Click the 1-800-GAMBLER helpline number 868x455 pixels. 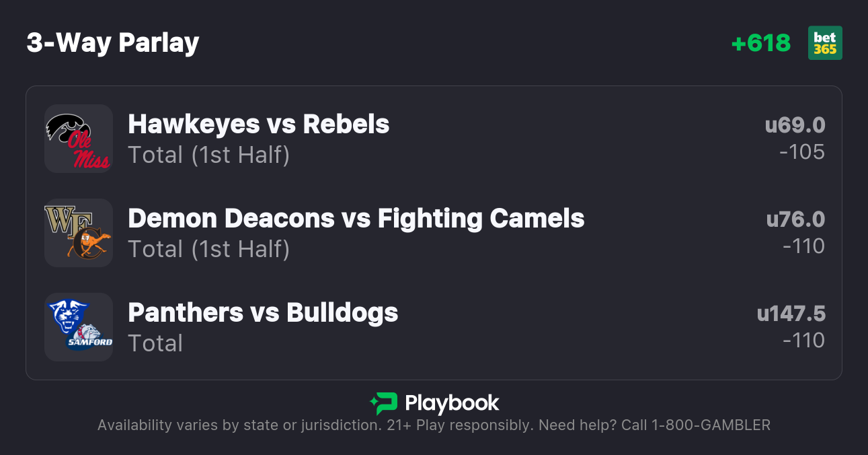tap(709, 425)
